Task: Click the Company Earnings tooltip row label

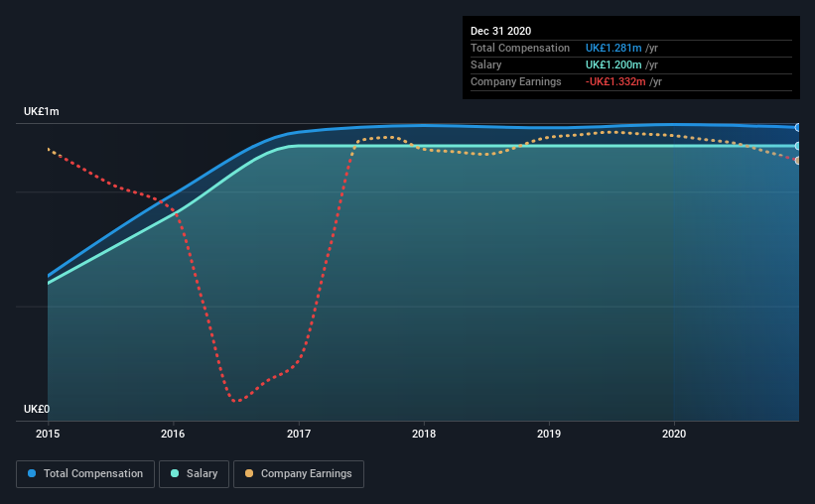Action: click(x=515, y=82)
